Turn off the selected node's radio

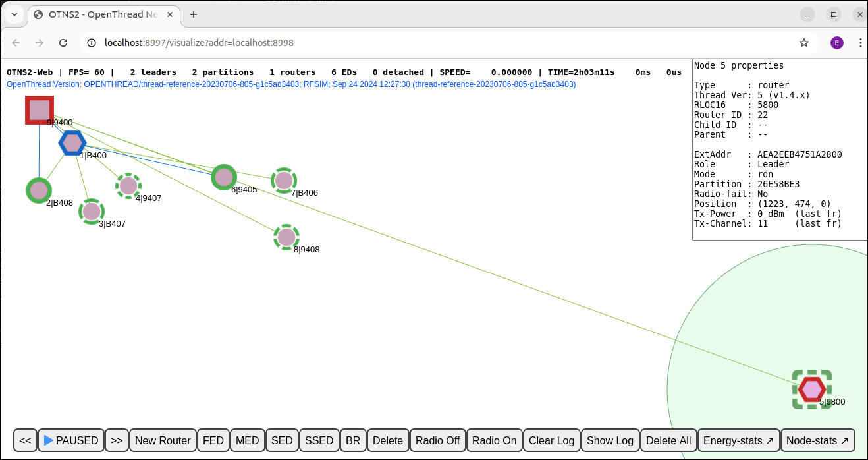tap(437, 440)
